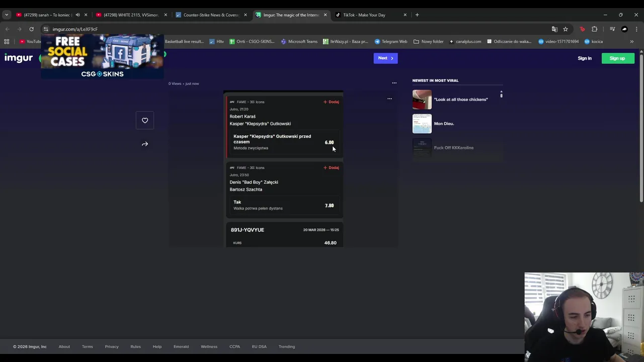Reload the page with the refresh icon

coord(31,29)
